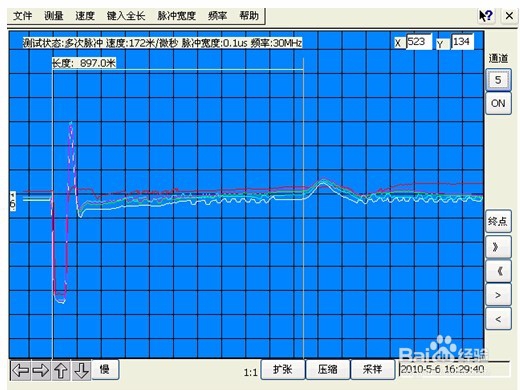Select channel 5 button
The height and width of the screenshot is (390, 520).
pyautogui.click(x=498, y=80)
